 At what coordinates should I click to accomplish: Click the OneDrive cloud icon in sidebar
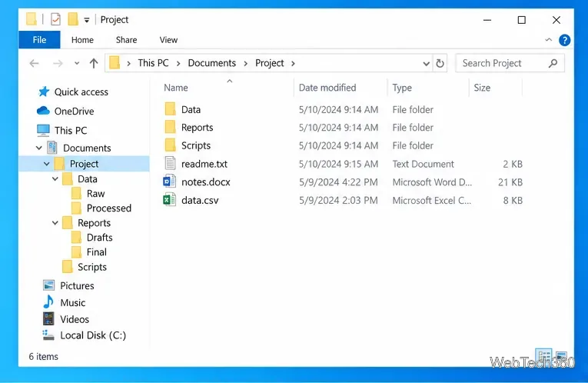(x=43, y=111)
